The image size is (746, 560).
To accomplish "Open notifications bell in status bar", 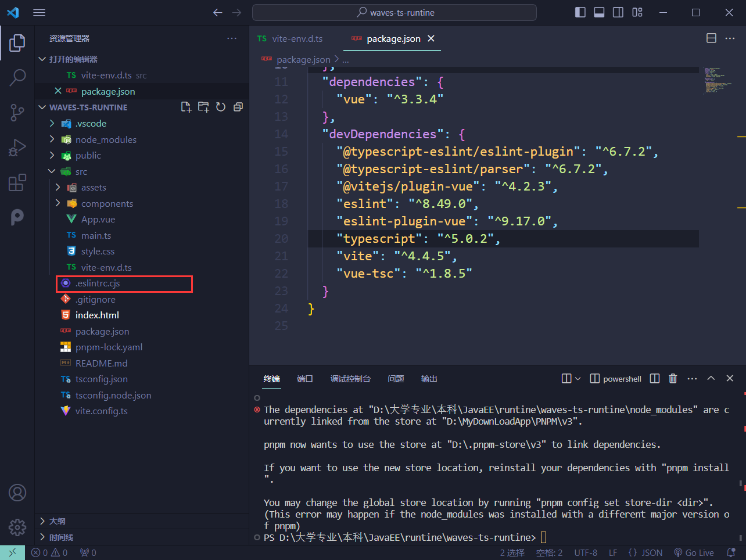I will 731,552.
